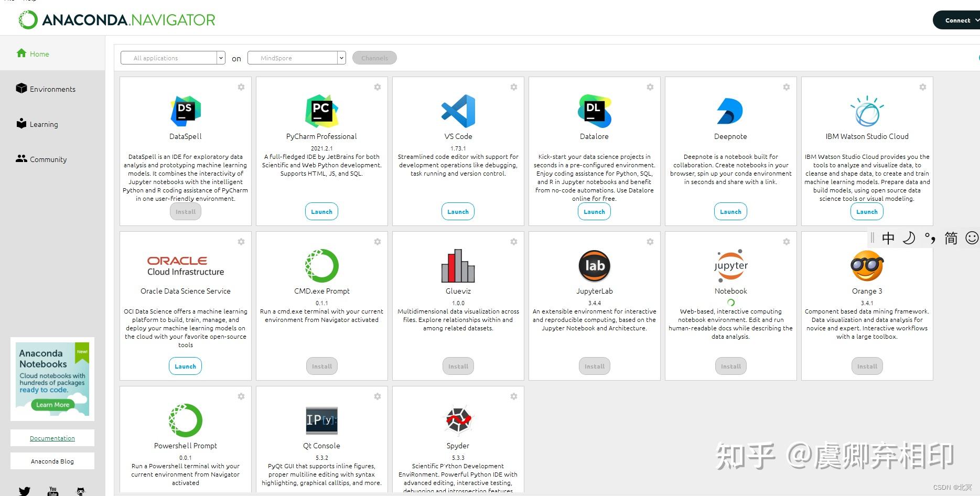Open the PyCharm Professional gear options

coord(378,87)
